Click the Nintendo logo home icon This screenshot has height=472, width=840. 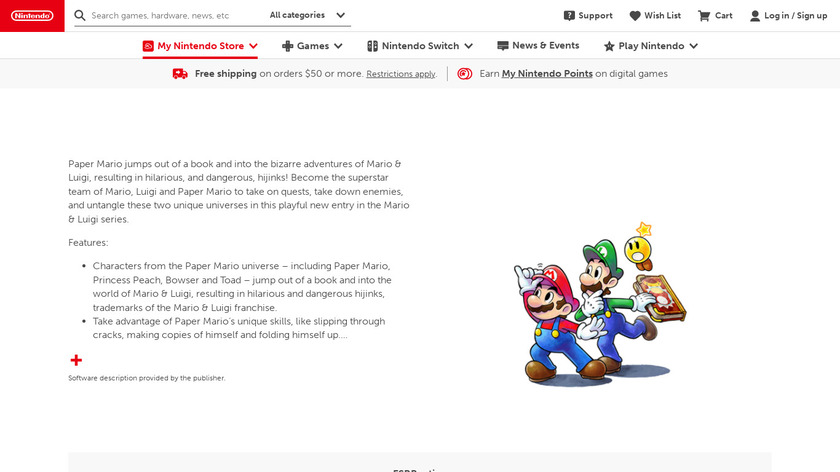point(32,16)
